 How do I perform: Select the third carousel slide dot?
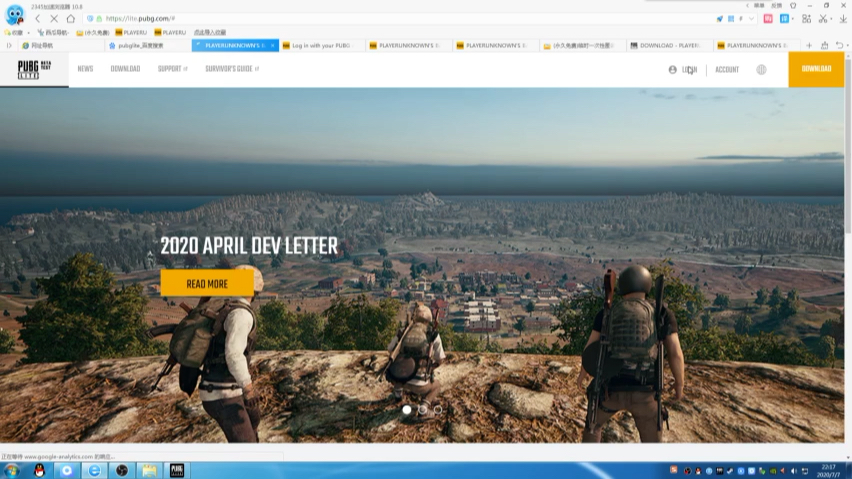click(x=438, y=410)
